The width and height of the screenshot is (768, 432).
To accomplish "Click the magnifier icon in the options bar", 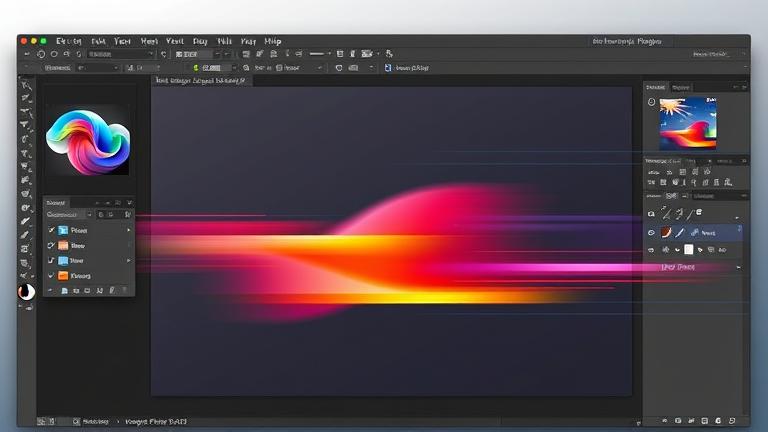I will point(246,68).
